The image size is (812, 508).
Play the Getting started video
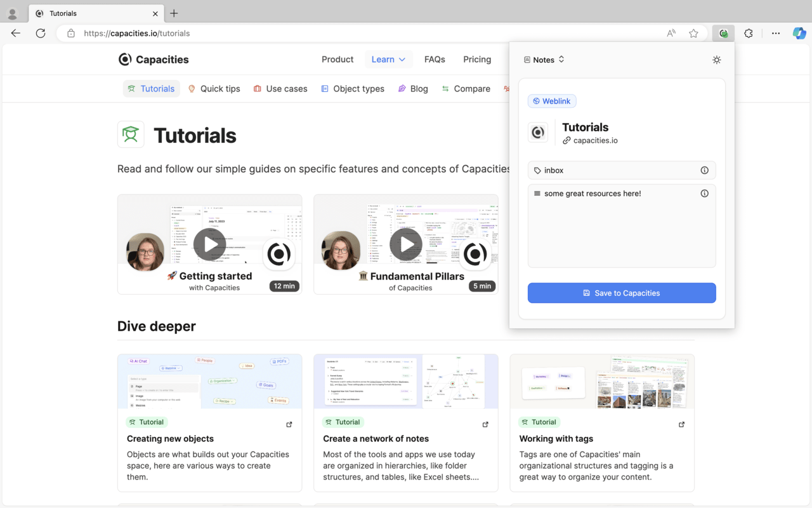(x=210, y=244)
